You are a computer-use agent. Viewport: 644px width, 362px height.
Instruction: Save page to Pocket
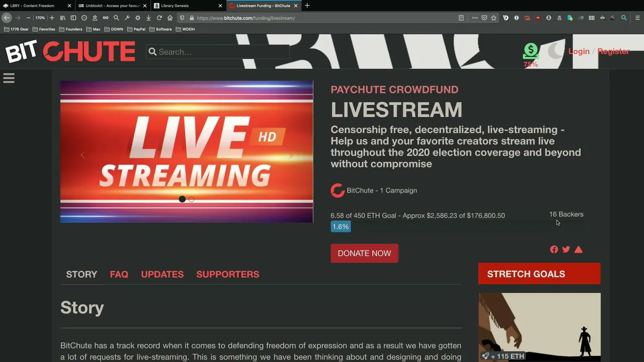484,18
